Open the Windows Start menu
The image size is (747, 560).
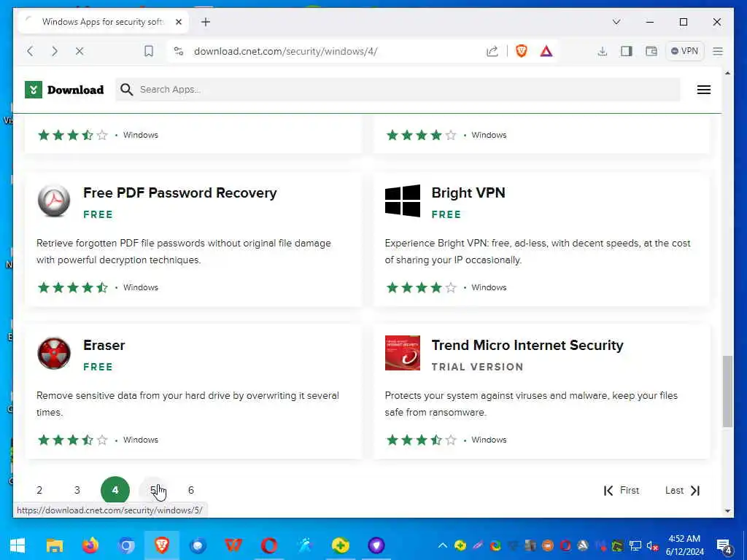pos(18,545)
